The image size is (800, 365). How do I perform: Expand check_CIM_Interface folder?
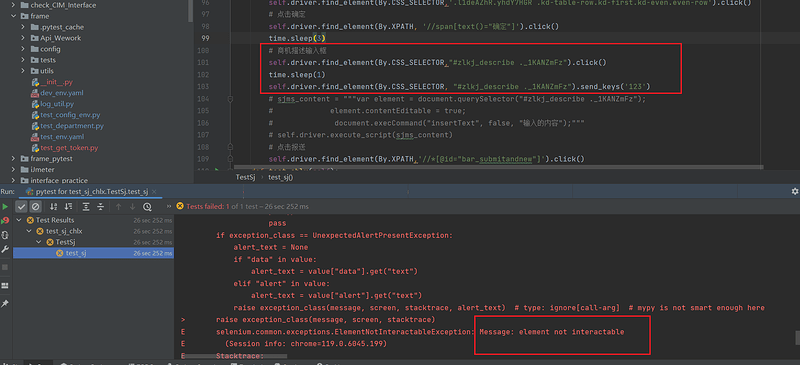tap(13, 5)
